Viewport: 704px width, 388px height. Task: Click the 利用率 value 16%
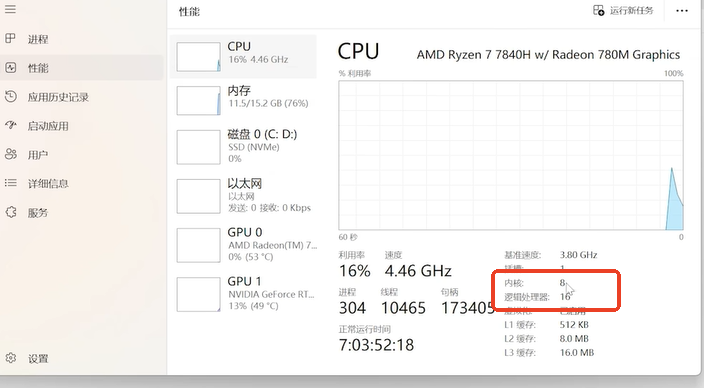pyautogui.click(x=355, y=271)
